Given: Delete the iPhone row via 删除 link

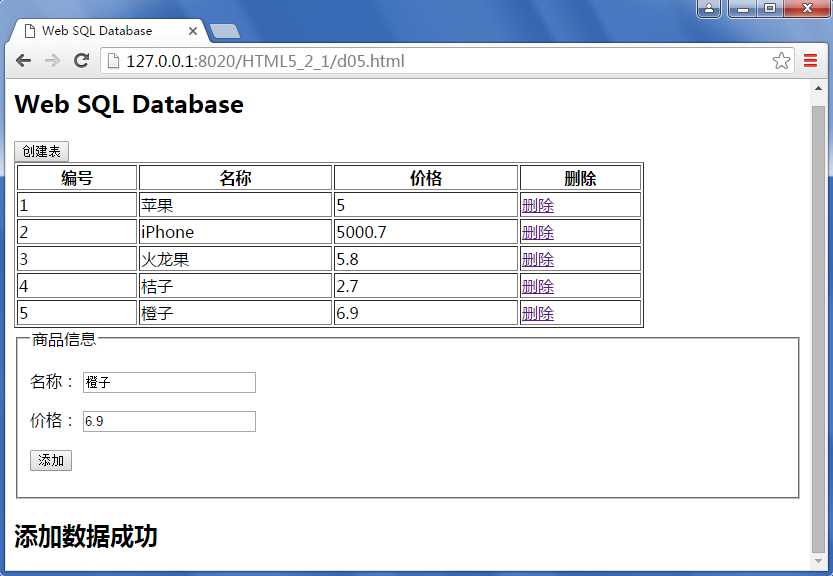Looking at the screenshot, I should (x=538, y=232).
